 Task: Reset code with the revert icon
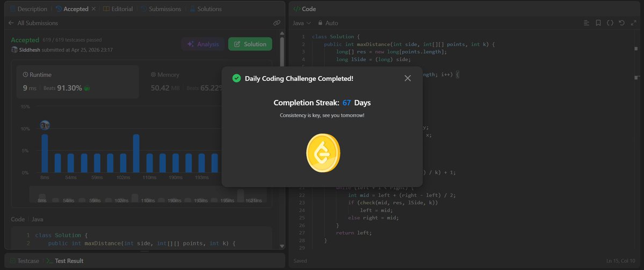point(621,23)
